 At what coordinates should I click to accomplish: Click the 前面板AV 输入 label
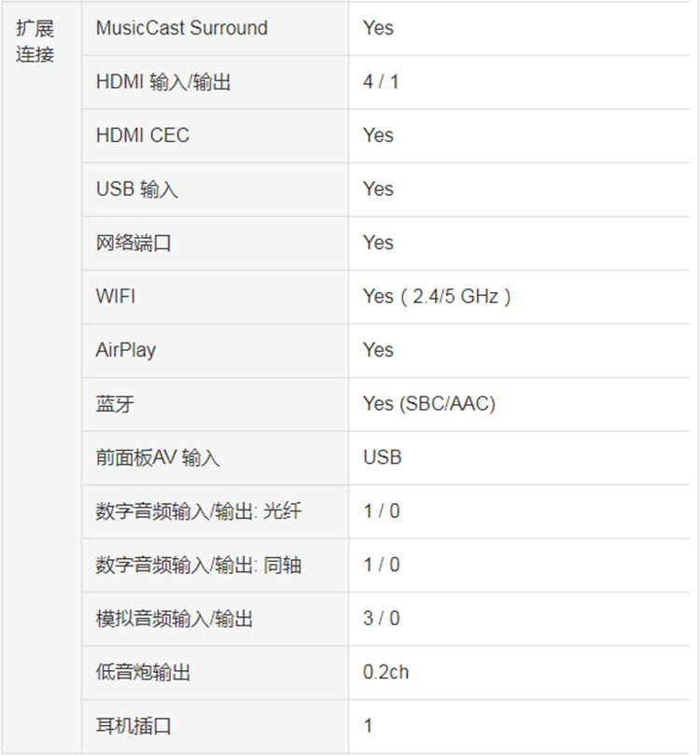(158, 457)
